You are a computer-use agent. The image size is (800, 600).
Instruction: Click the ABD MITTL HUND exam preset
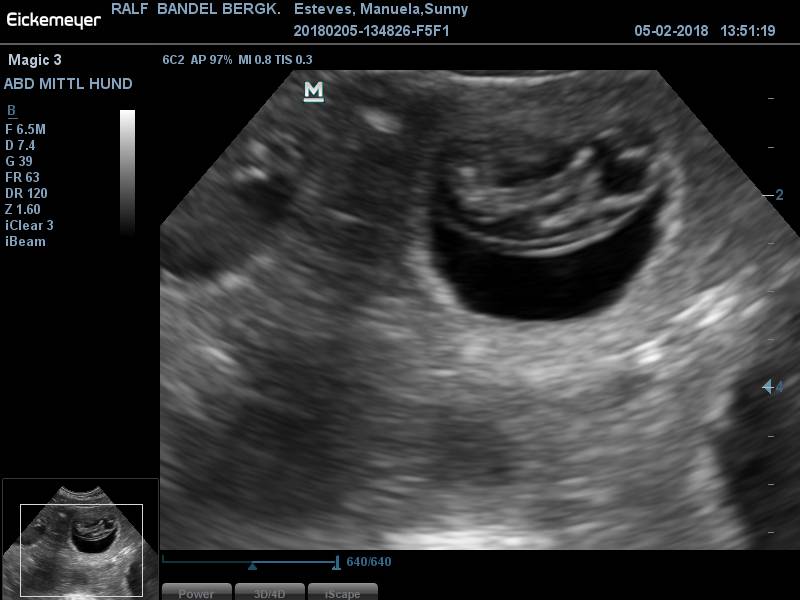tap(68, 84)
